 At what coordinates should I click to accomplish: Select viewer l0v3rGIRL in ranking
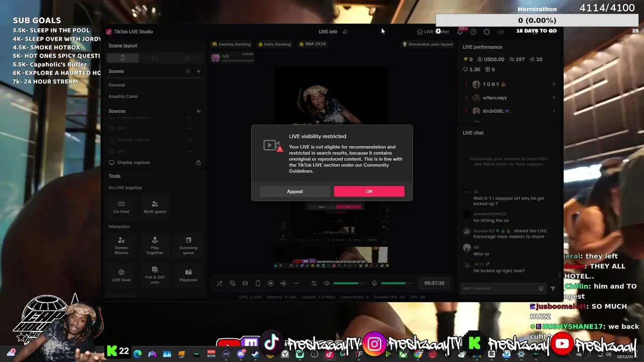(x=510, y=111)
